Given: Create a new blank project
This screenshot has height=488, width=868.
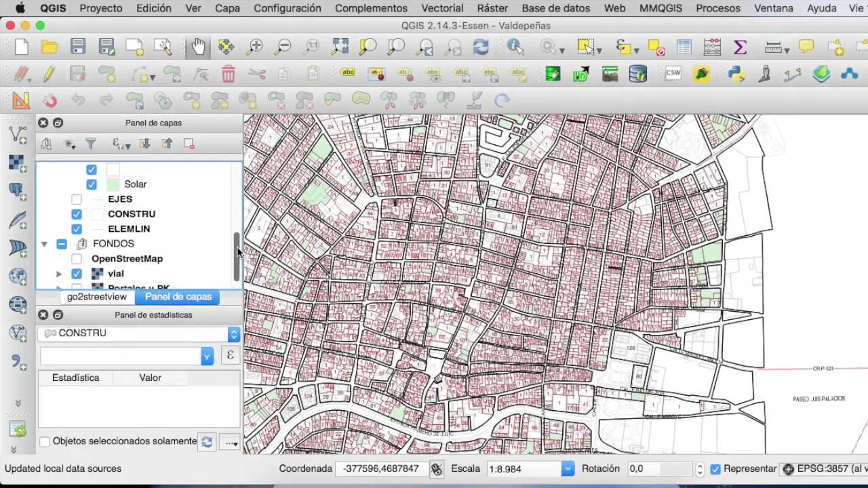Looking at the screenshot, I should pos(21,47).
